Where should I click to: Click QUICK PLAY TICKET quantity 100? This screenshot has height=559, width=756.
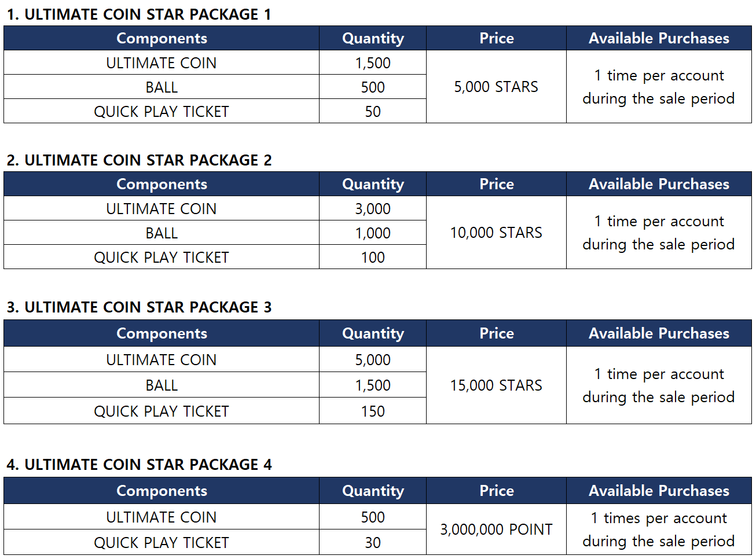click(373, 258)
